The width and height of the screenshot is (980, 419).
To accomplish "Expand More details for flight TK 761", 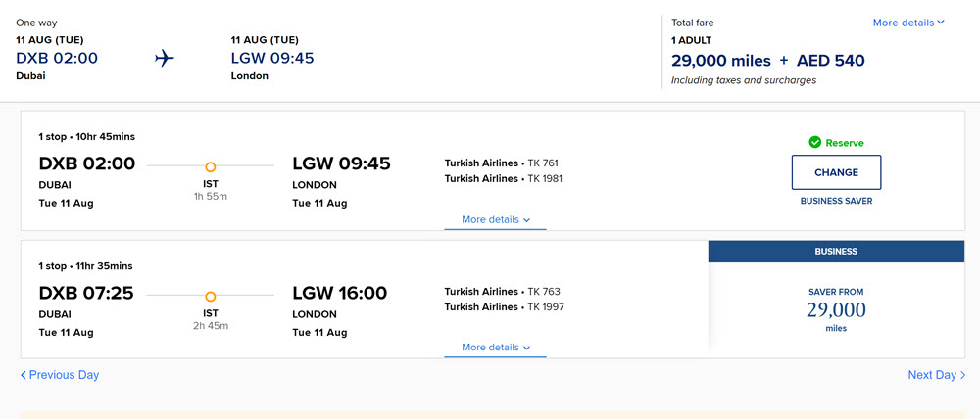I will (x=496, y=220).
